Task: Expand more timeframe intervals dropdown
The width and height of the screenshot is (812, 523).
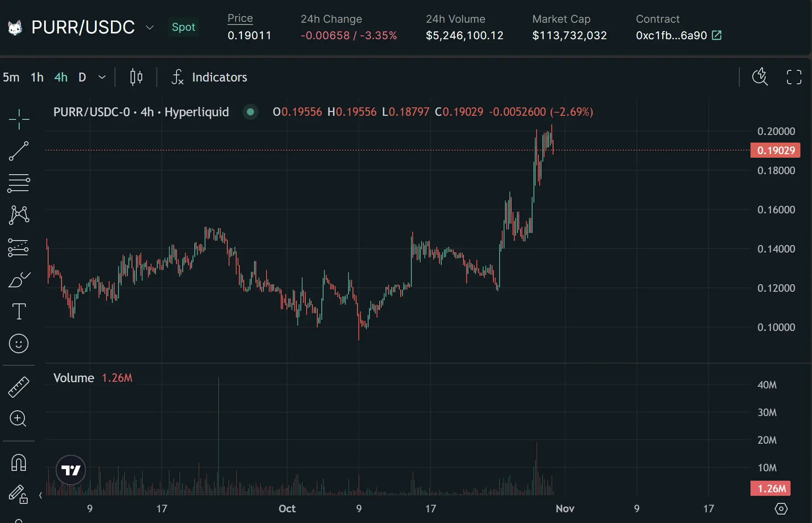Action: (x=102, y=77)
